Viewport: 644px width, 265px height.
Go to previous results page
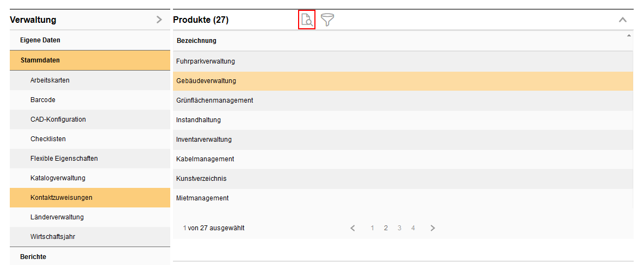[353, 228]
